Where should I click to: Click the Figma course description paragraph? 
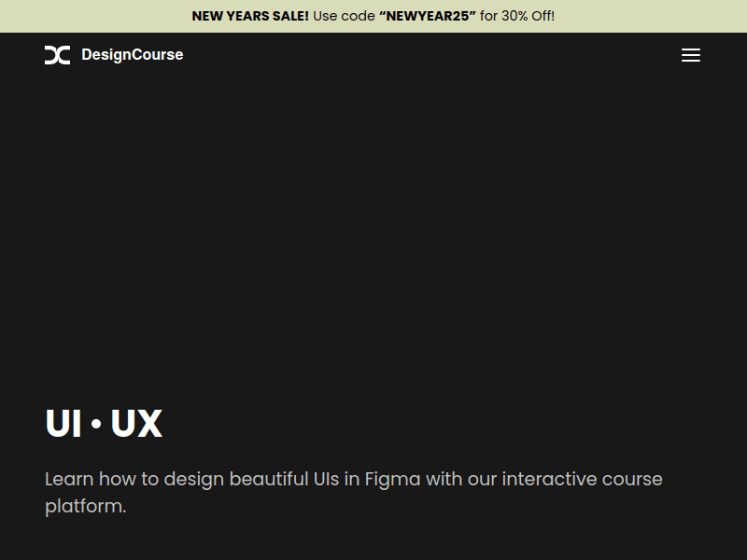354,492
